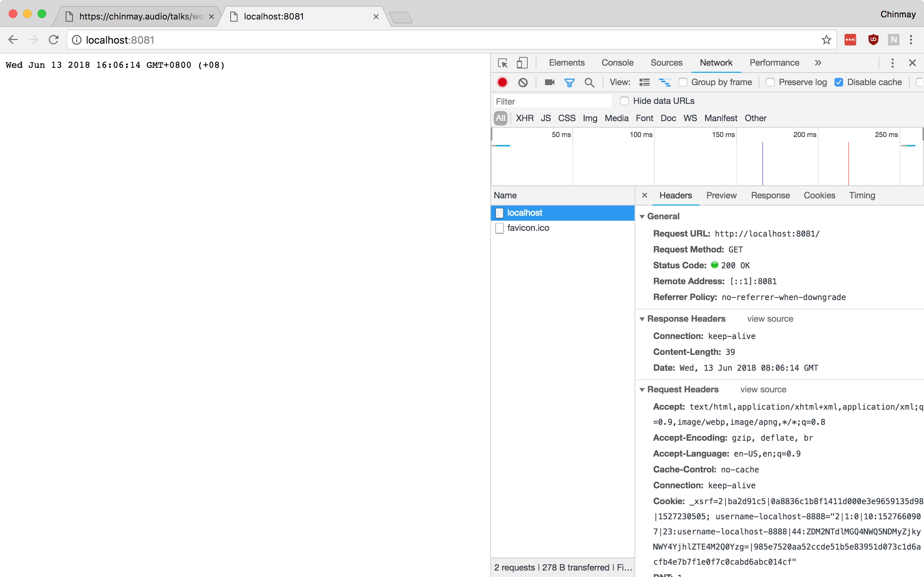Click the inspect element picker icon

502,63
